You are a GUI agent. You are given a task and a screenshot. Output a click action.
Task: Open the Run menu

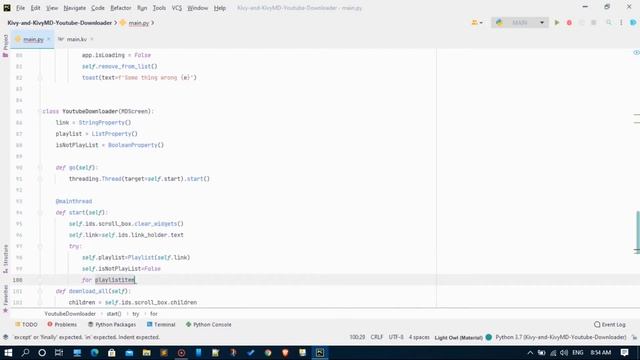click(x=142, y=8)
